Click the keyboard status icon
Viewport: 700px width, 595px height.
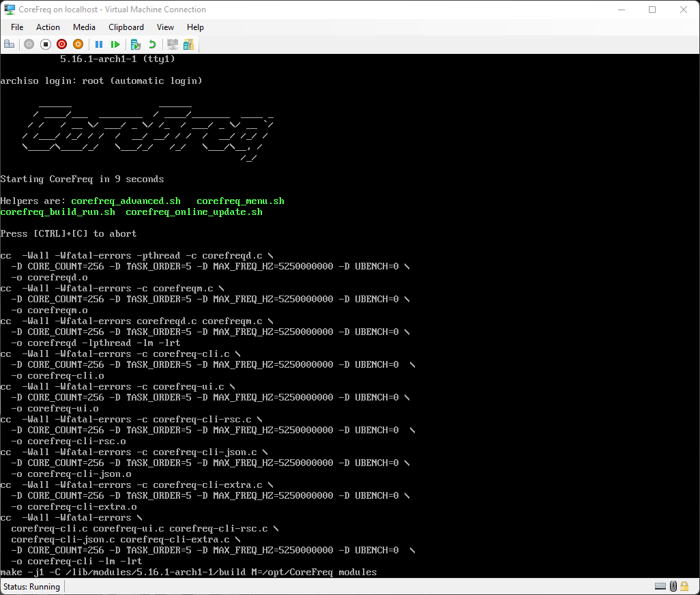(660, 586)
